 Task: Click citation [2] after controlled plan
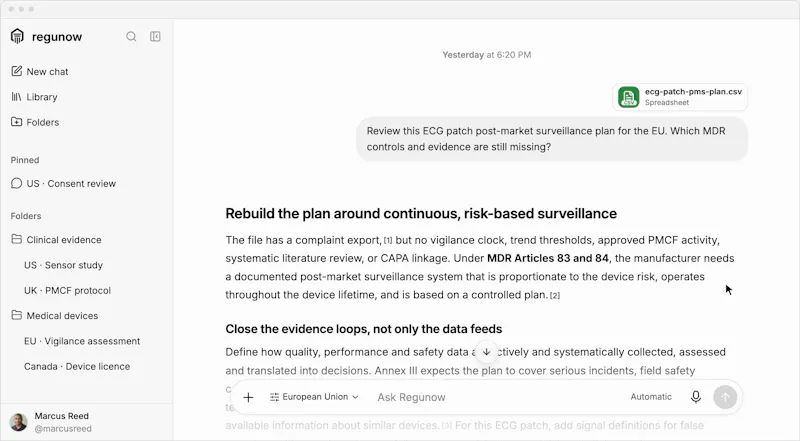tap(555, 296)
